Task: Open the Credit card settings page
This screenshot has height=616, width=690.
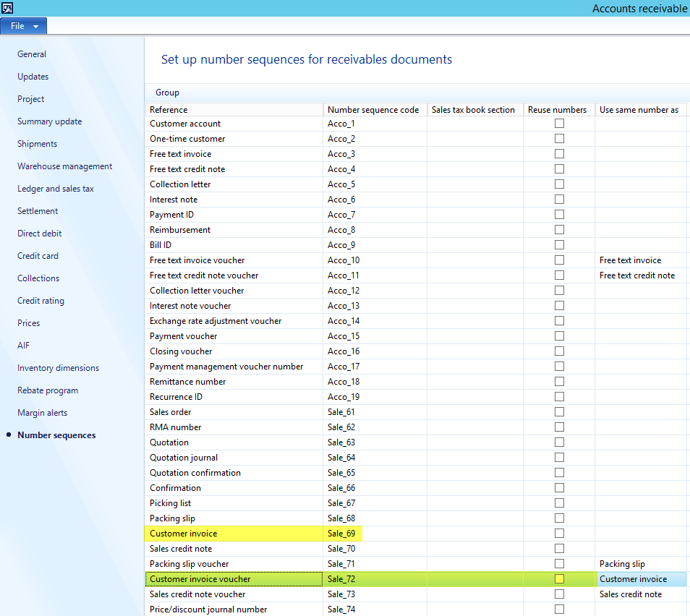Action: tap(38, 256)
